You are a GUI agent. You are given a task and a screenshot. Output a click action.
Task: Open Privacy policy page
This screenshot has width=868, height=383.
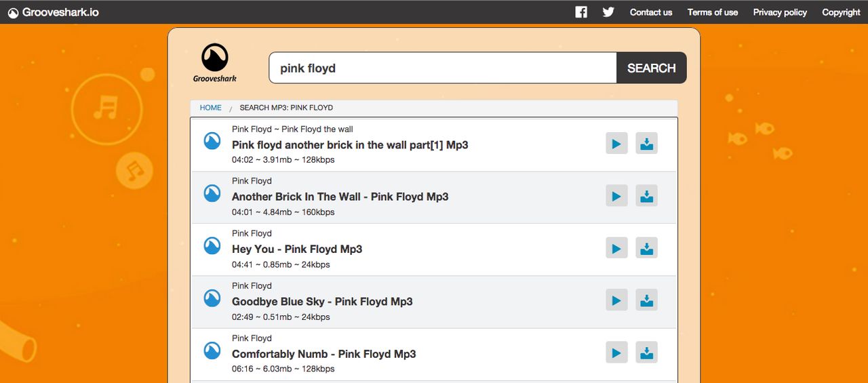780,12
